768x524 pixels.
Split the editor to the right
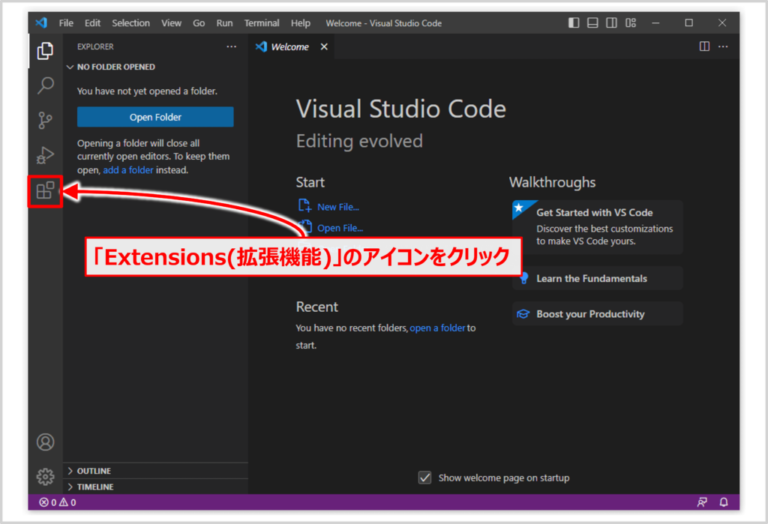704,46
